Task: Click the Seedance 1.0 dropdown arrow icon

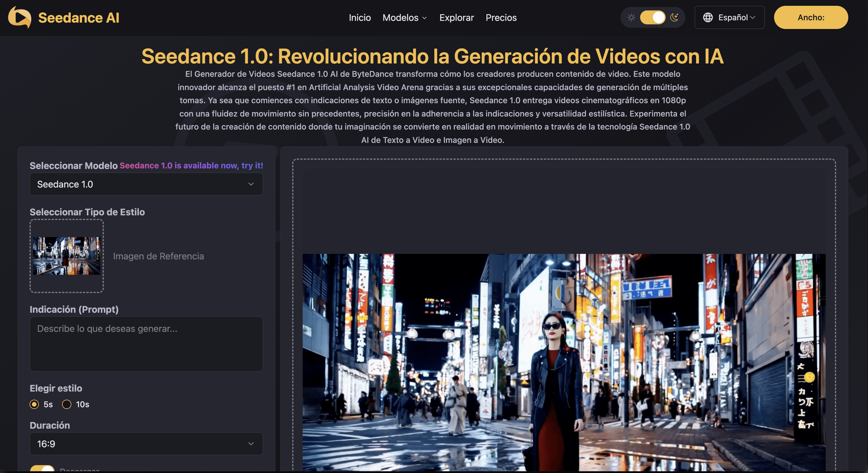Action: [x=251, y=184]
